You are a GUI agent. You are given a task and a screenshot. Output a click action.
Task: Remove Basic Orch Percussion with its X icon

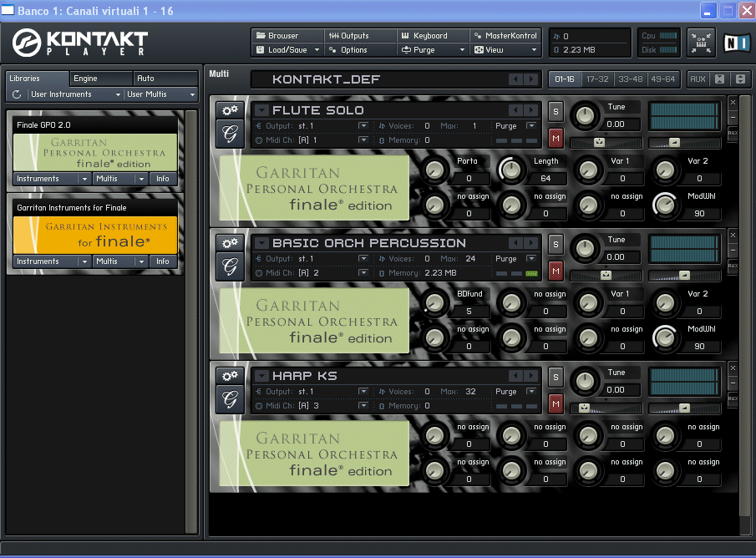(x=733, y=236)
